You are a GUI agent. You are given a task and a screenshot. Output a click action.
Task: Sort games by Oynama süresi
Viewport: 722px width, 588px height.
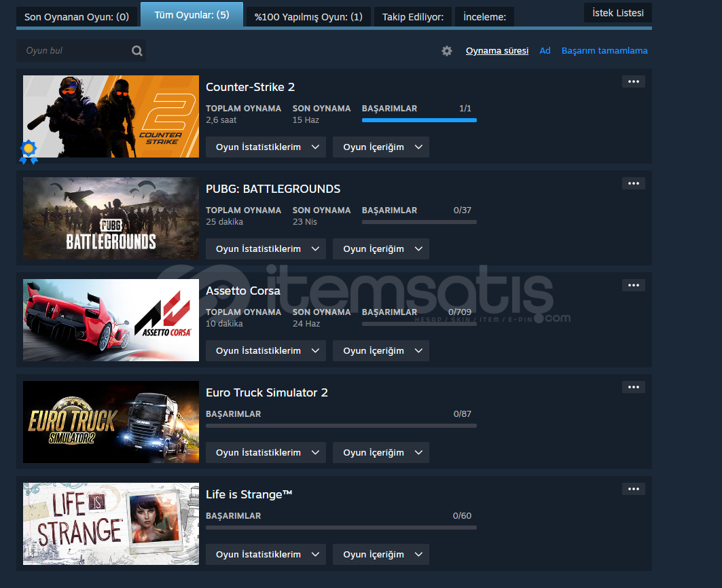pos(497,51)
